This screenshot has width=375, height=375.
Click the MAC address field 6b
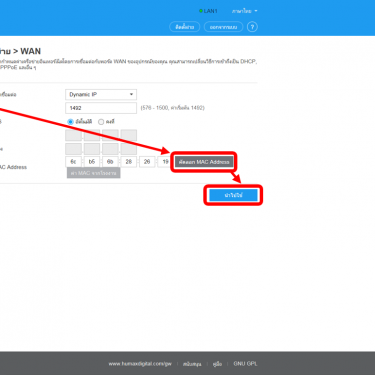[x=110, y=162]
